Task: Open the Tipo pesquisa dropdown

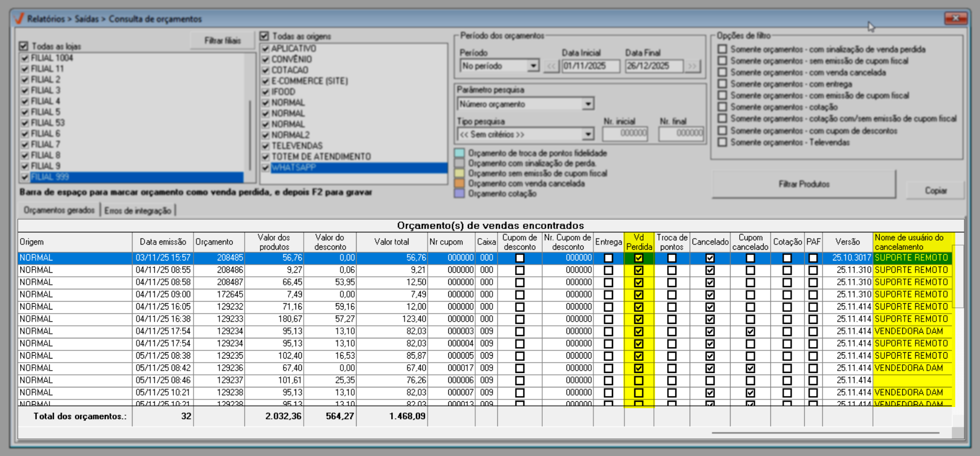Action: pyautogui.click(x=587, y=134)
